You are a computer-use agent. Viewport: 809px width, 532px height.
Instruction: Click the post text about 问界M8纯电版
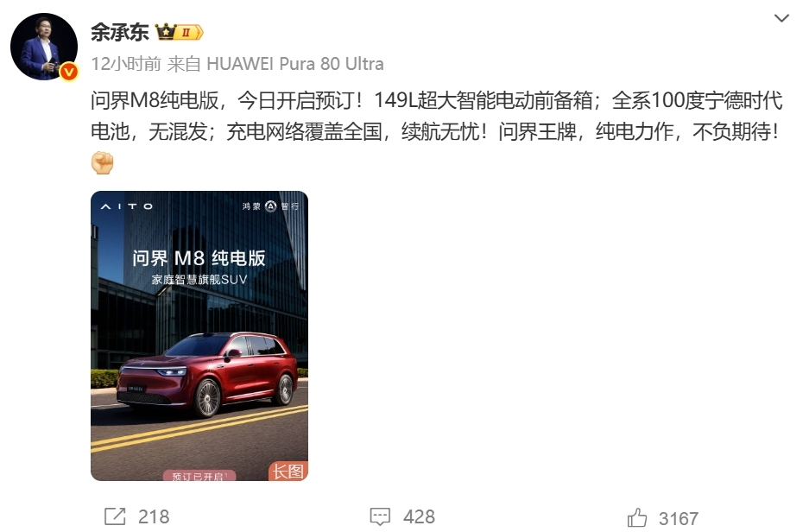[x=437, y=116]
